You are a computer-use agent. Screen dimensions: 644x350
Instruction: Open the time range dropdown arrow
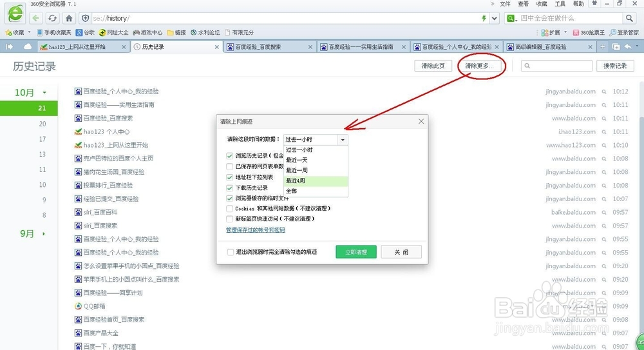point(343,140)
